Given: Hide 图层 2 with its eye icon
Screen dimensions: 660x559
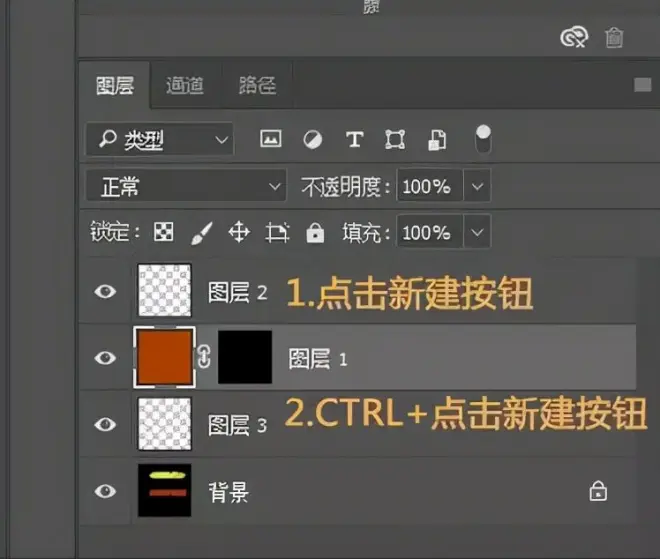Looking at the screenshot, I should click(x=105, y=291).
